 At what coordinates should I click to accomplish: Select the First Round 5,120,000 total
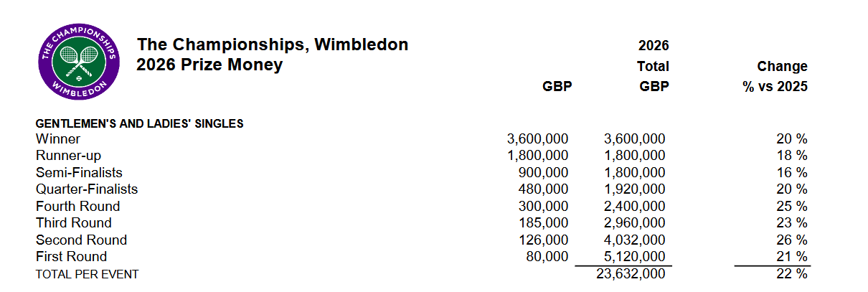click(635, 257)
